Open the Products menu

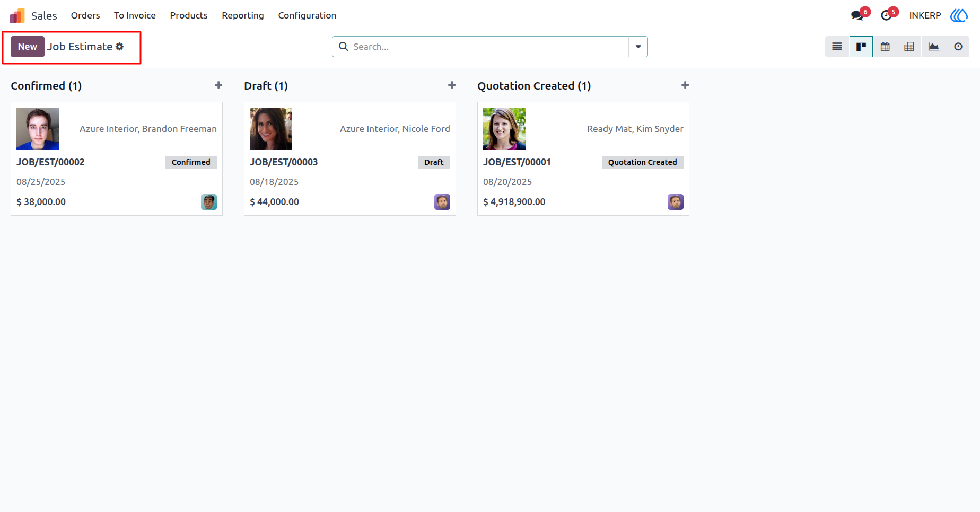click(x=189, y=15)
